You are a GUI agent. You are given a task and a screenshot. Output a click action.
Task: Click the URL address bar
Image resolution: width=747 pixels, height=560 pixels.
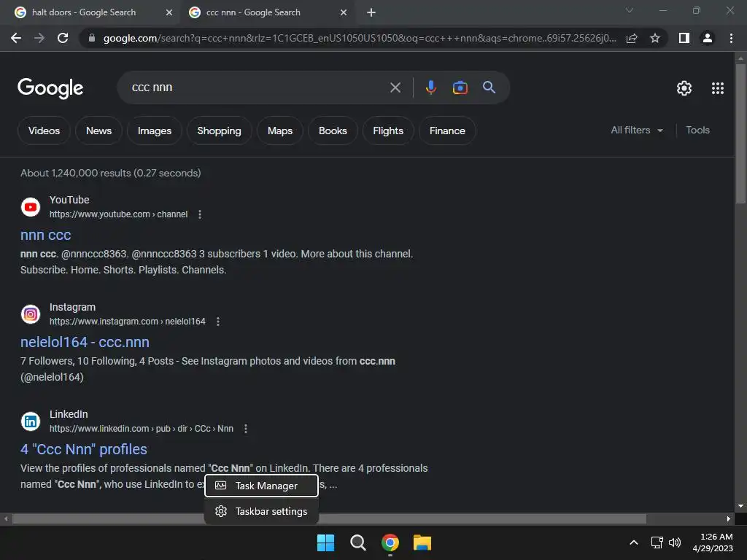(360, 38)
